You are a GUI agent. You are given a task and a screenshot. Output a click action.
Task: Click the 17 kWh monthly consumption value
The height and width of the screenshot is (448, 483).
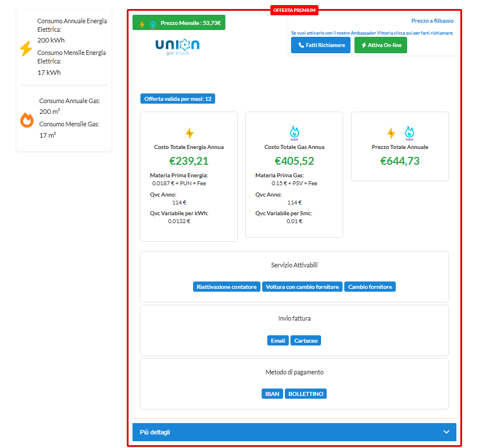pyautogui.click(x=49, y=72)
